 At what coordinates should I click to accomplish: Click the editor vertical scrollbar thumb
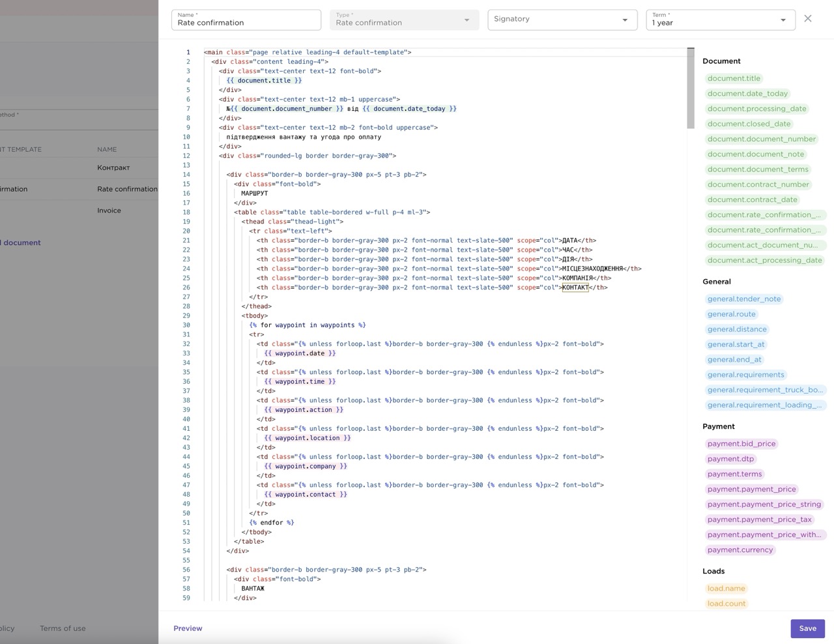(x=691, y=88)
